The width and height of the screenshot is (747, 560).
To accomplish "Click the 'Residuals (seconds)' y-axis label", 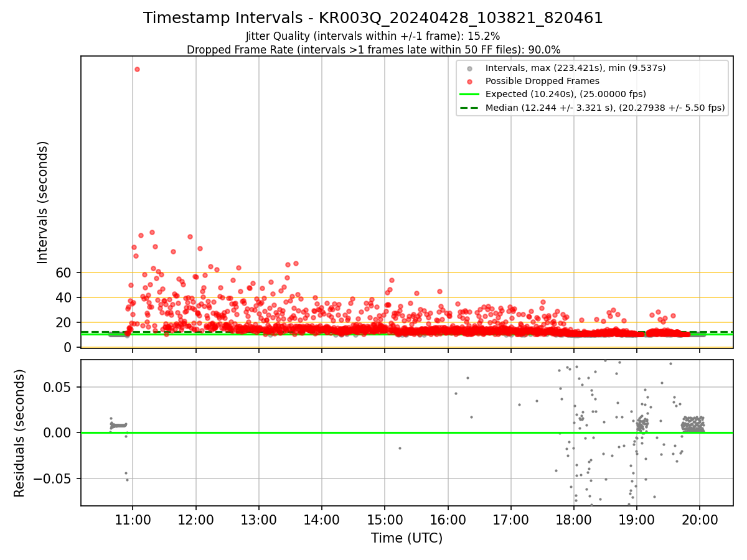I will (x=19, y=433).
